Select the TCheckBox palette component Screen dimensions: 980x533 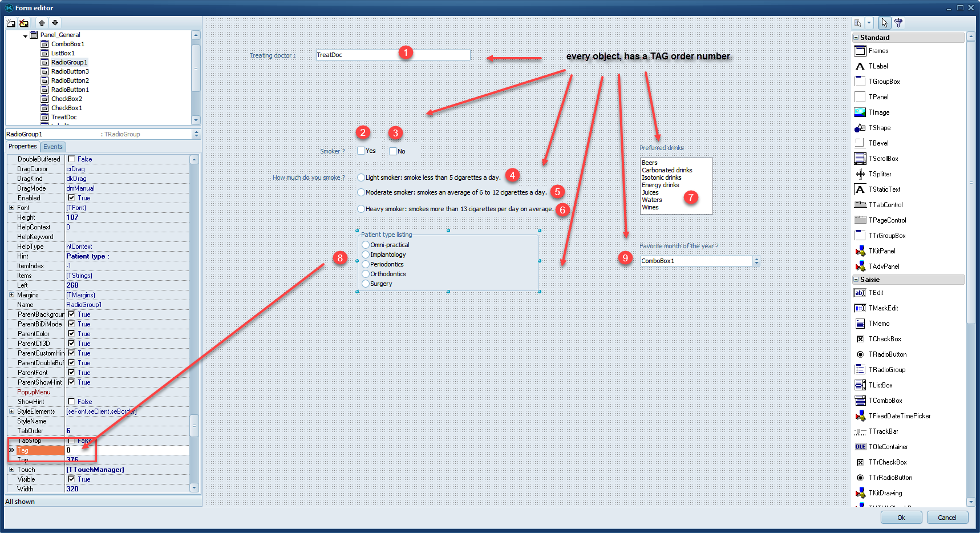coord(860,339)
